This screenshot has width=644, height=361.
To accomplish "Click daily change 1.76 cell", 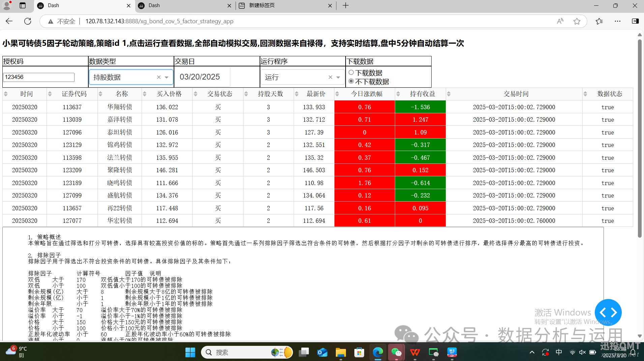I will coord(364,183).
